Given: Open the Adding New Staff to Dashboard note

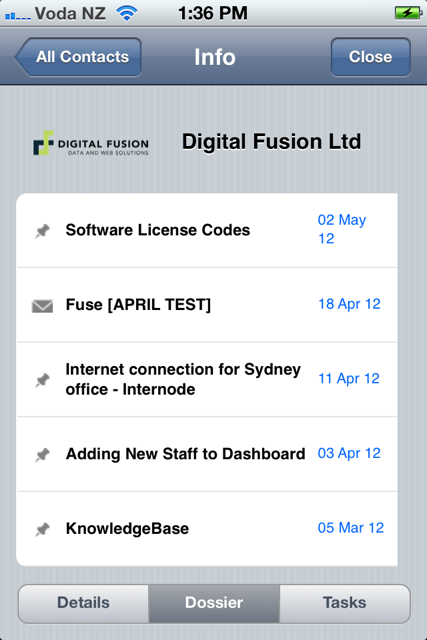Looking at the screenshot, I should click(207, 454).
